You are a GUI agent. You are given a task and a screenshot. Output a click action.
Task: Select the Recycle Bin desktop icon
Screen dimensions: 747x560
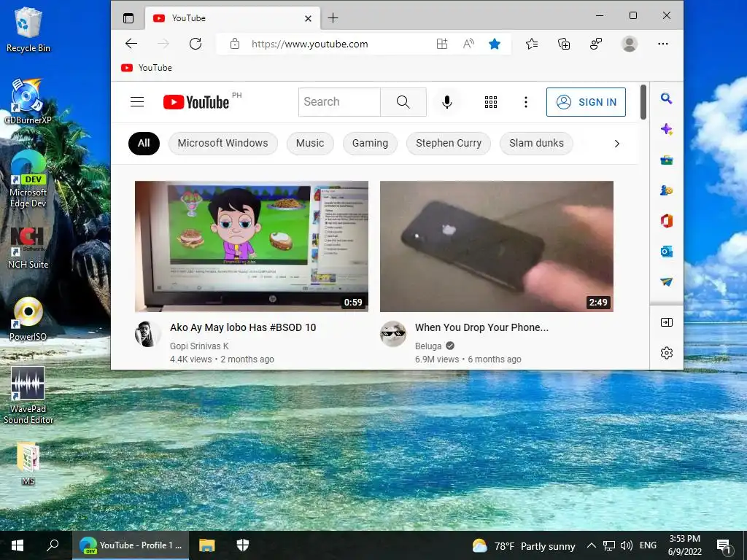tap(28, 29)
